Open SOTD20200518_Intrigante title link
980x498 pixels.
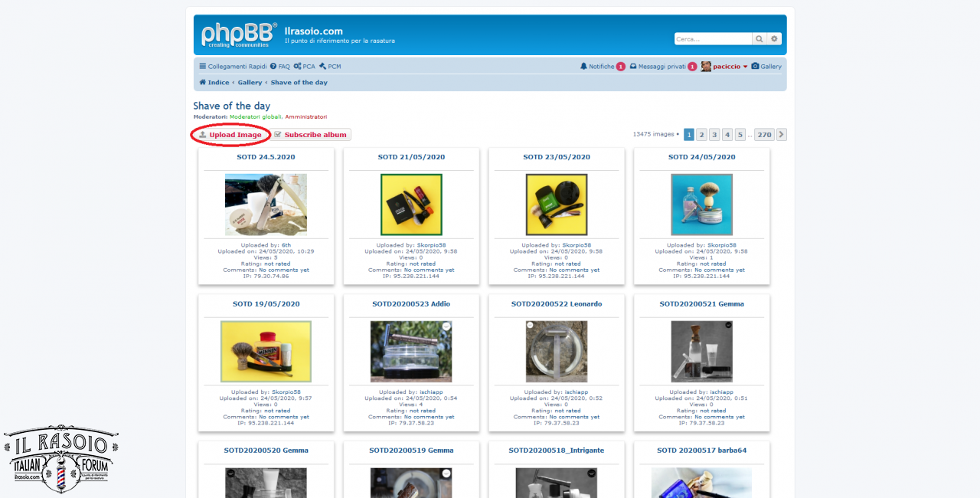point(557,450)
